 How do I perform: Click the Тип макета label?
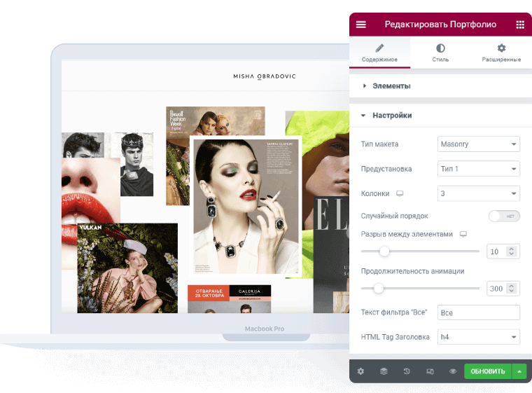tap(379, 144)
